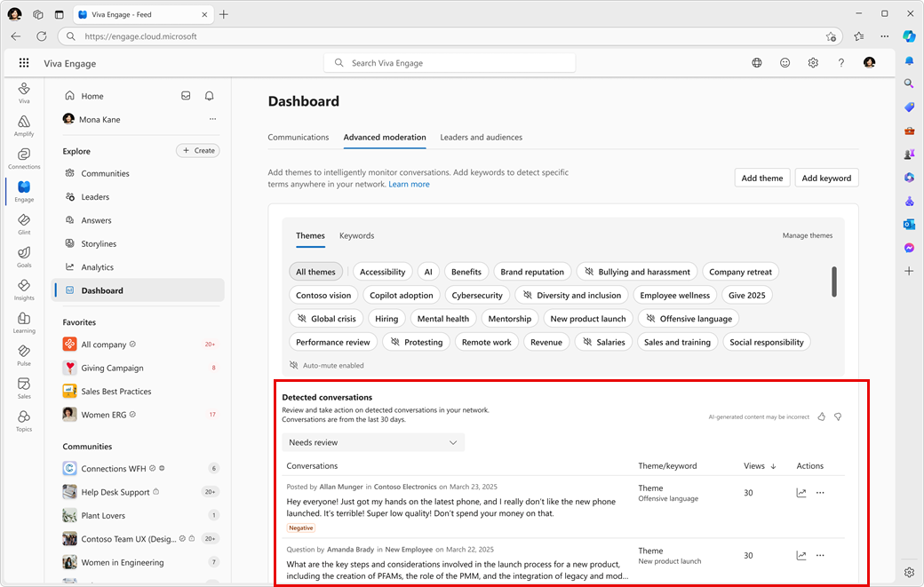Image resolution: width=924 pixels, height=587 pixels.
Task: Open the Needs review dropdown
Action: point(374,441)
